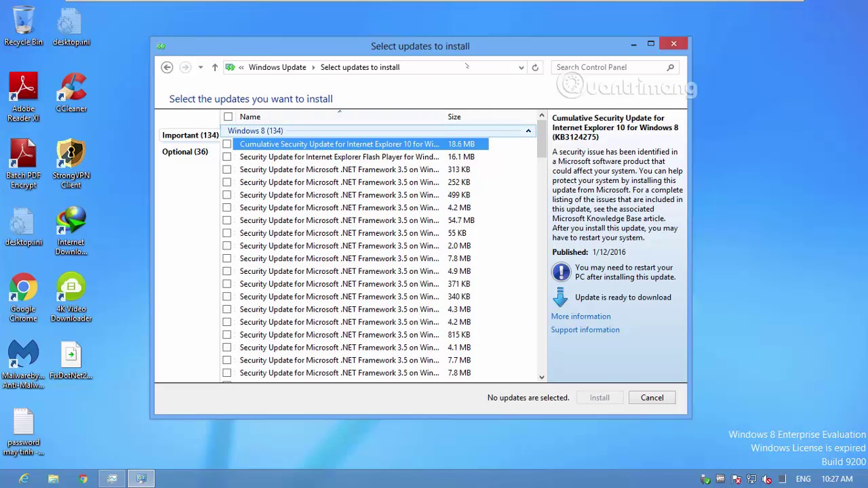Check the 54.7 MB .NET Framework update
The image size is (868, 488).
pos(227,220)
